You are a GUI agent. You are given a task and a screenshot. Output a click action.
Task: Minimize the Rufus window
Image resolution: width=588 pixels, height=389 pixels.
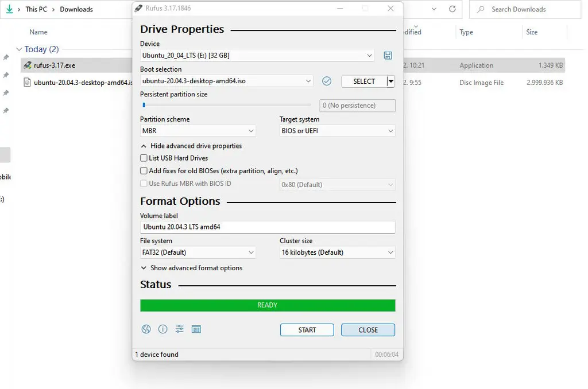point(340,8)
